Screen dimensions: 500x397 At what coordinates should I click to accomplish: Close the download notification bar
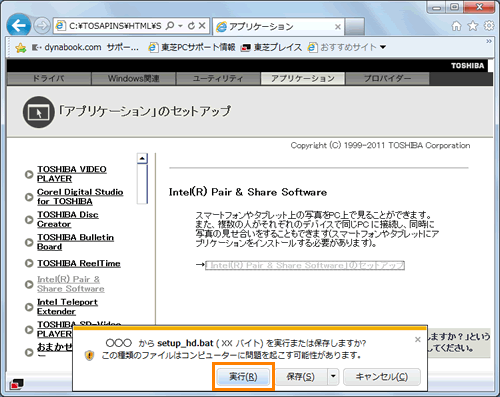418,340
